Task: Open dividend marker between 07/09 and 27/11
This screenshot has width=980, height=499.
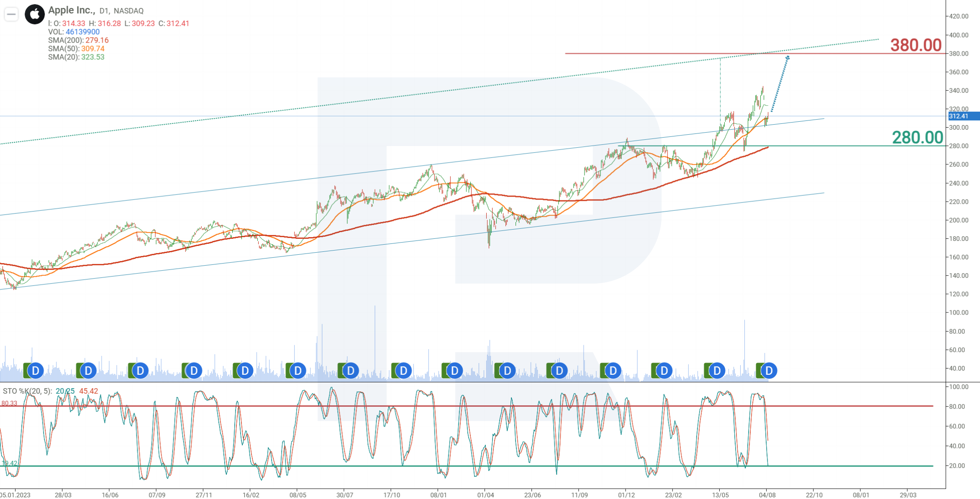Action: point(194,371)
